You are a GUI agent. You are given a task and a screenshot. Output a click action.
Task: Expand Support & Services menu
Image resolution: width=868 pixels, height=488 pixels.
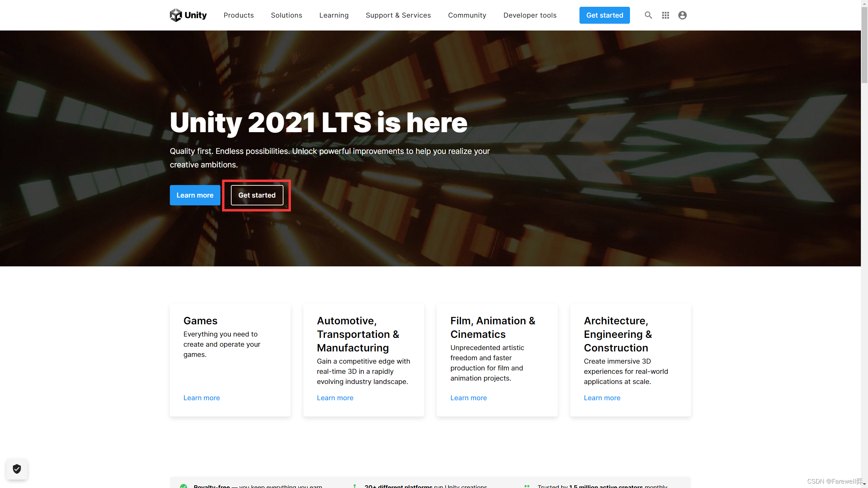click(398, 15)
